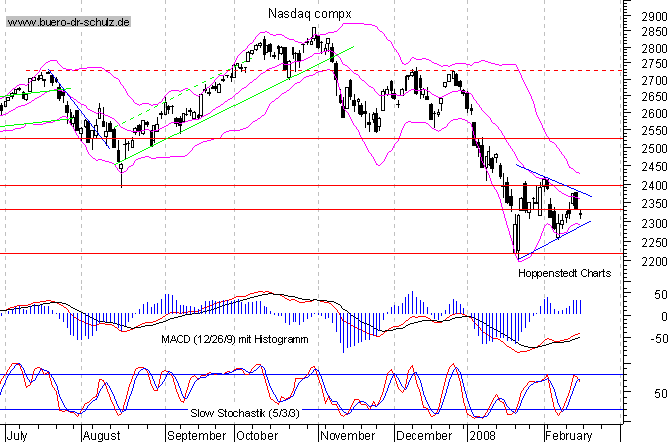Click the 'December' month label
Viewport: 671px width, 442px height.
click(x=424, y=436)
